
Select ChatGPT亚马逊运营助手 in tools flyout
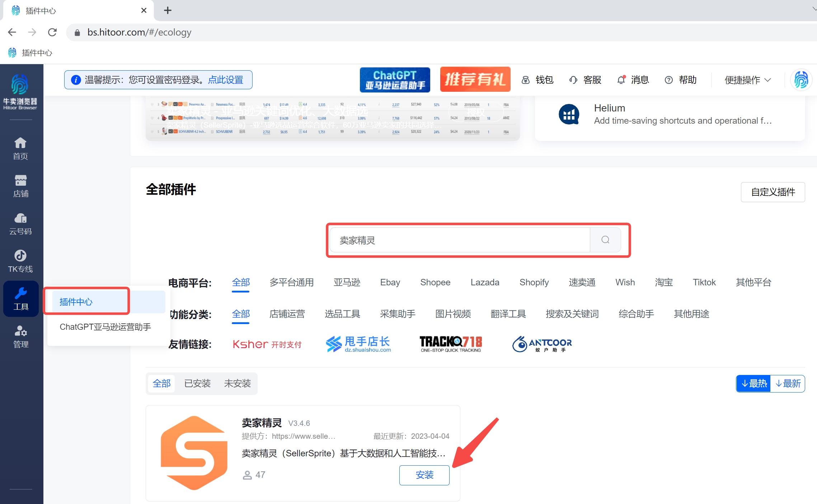point(105,327)
